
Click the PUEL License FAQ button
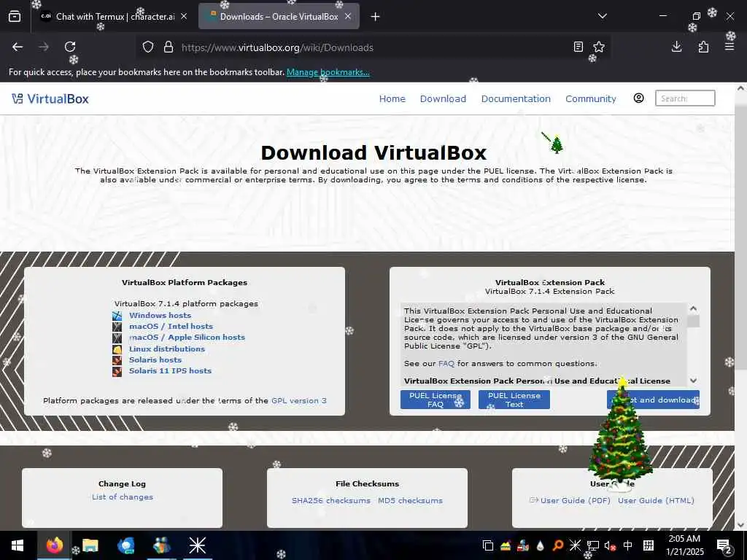tap(436, 400)
